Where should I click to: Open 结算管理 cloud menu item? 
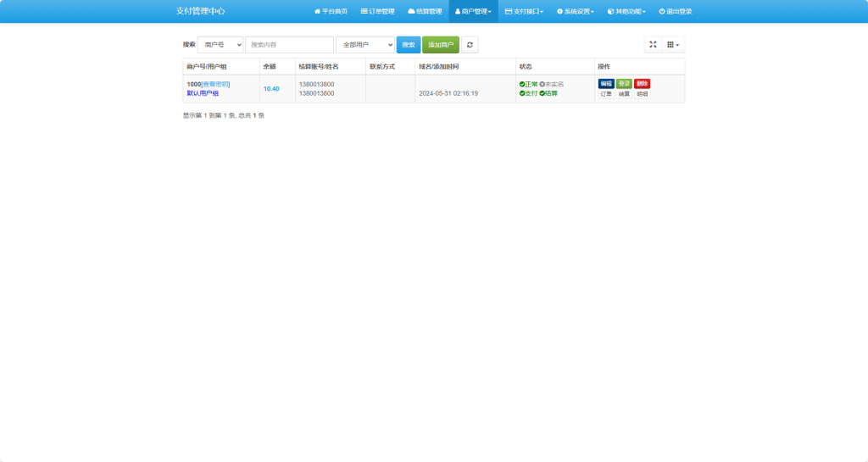(425, 12)
